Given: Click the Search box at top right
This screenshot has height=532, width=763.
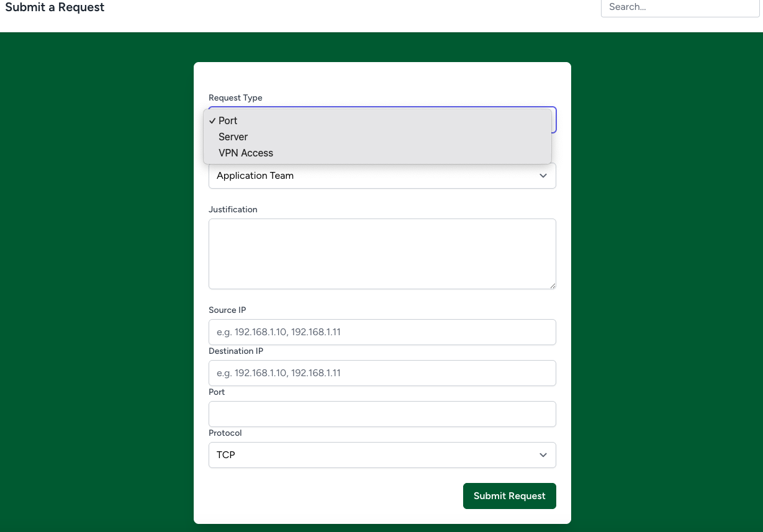Looking at the screenshot, I should pos(680,7).
